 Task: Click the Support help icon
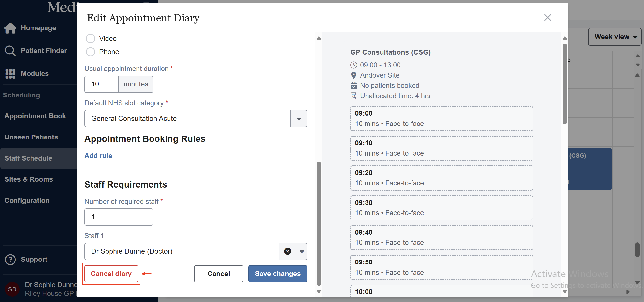click(x=10, y=259)
